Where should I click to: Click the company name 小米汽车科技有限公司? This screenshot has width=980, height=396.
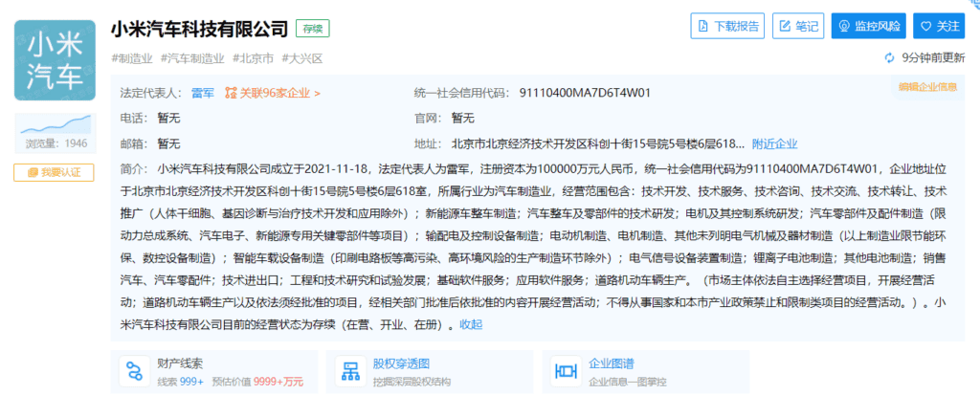pyautogui.click(x=199, y=28)
